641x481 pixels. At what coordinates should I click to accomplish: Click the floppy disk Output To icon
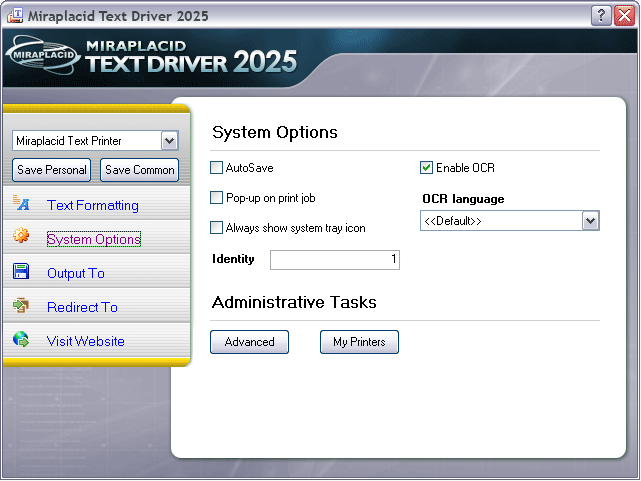(21, 271)
